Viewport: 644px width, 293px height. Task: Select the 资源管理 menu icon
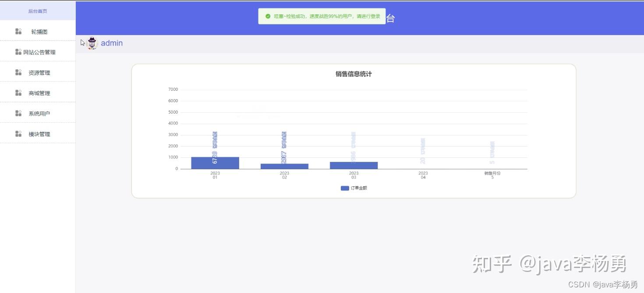click(18, 72)
